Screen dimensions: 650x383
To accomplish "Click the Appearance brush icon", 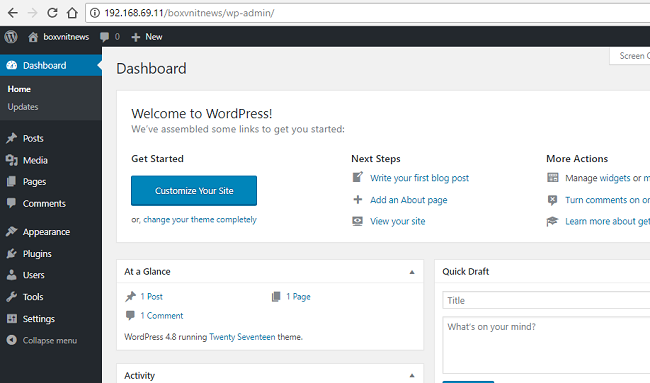I will click(12, 231).
